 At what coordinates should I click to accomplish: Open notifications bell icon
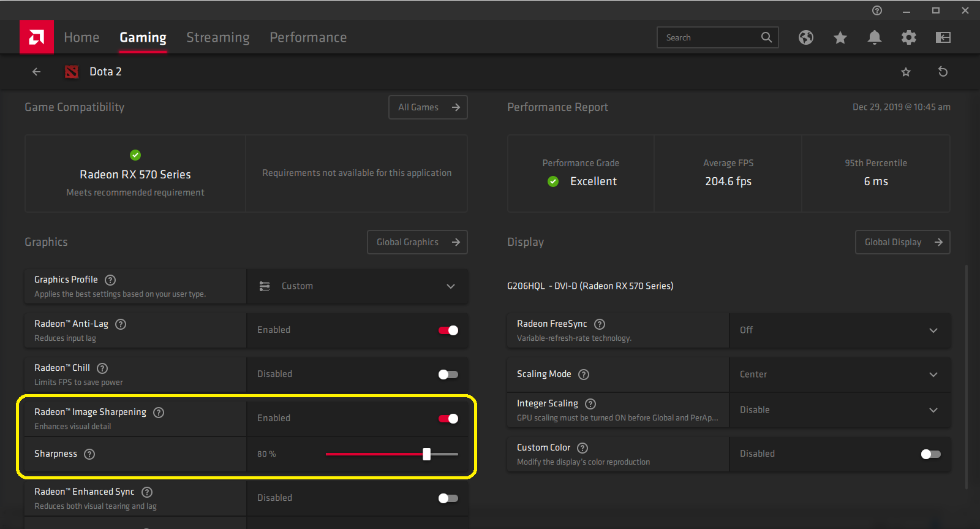(875, 37)
